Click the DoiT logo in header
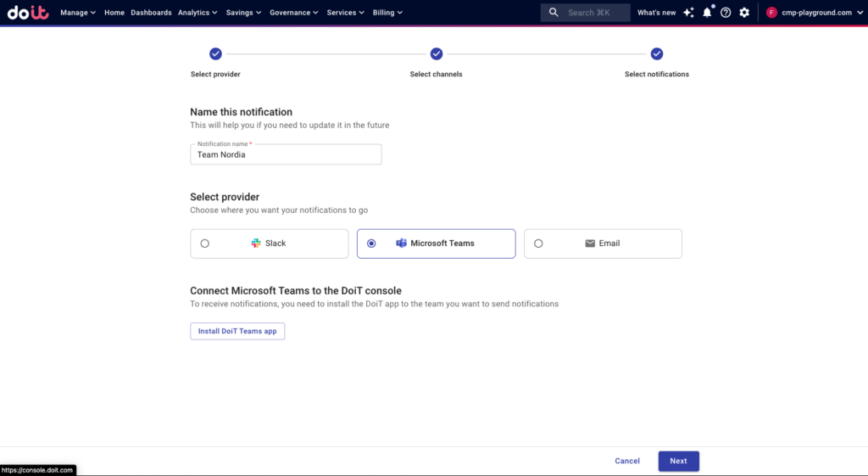The height and width of the screenshot is (476, 868). 29,13
